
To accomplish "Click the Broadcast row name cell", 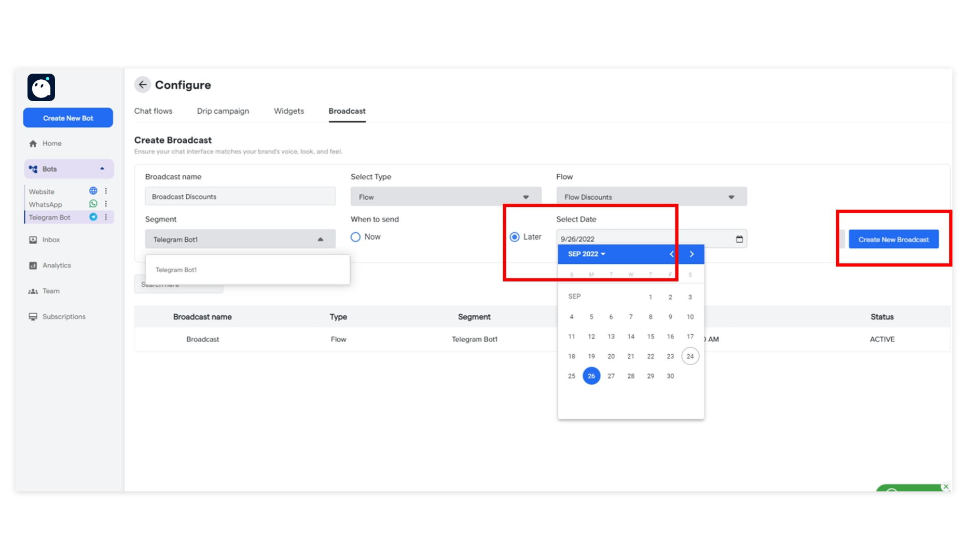I will pos(202,339).
